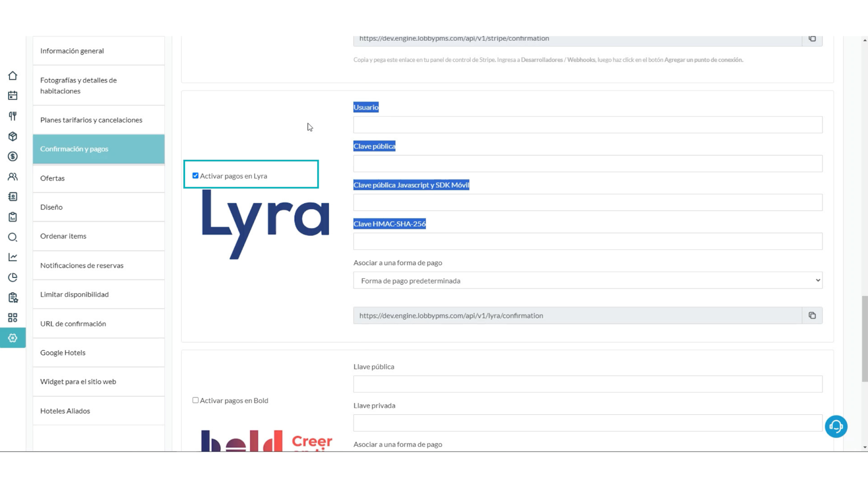
Task: Open the modules grid icon
Action: tap(12, 318)
